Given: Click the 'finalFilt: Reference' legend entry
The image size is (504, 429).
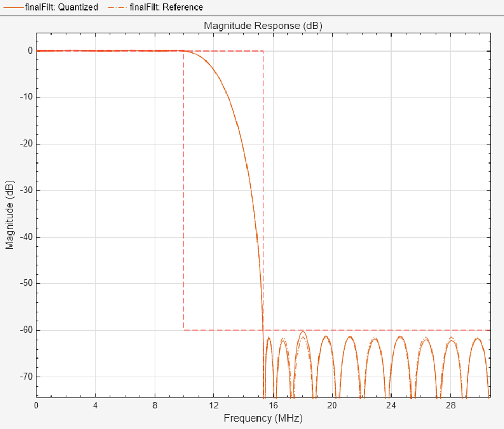Looking at the screenshot, I should 156,7.
